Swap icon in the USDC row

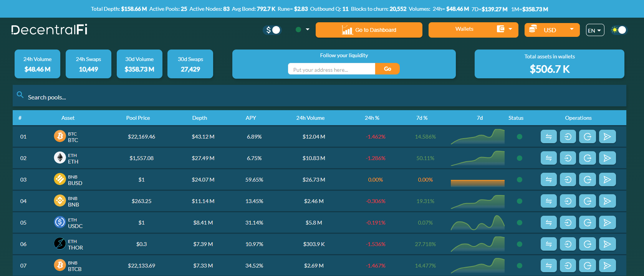[x=549, y=223]
